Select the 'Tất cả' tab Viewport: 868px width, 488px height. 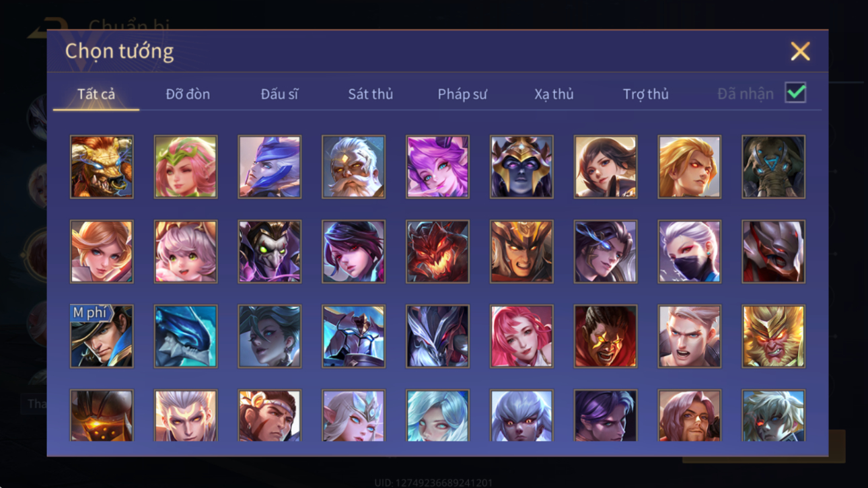(x=96, y=94)
